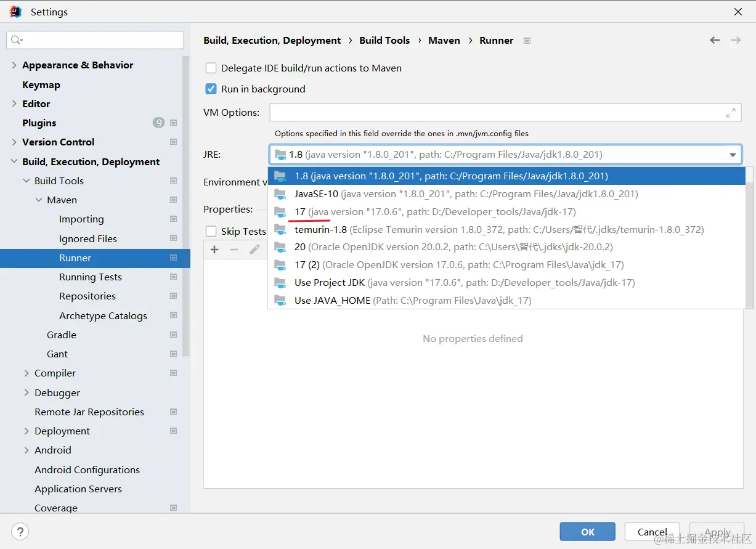
Task: Expand the Version Control section
Action: [14, 142]
